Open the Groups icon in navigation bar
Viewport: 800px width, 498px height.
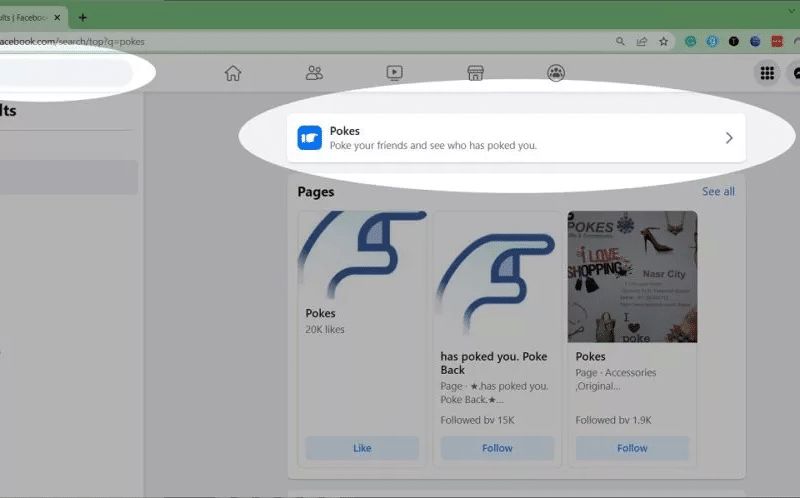(556, 72)
